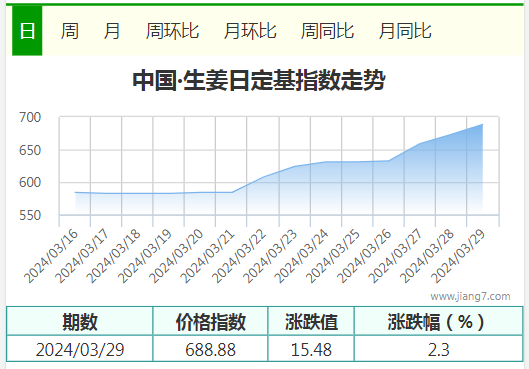Click the 涨跌幅（%） column header
Image resolution: width=529 pixels, height=369 pixels.
439,321
